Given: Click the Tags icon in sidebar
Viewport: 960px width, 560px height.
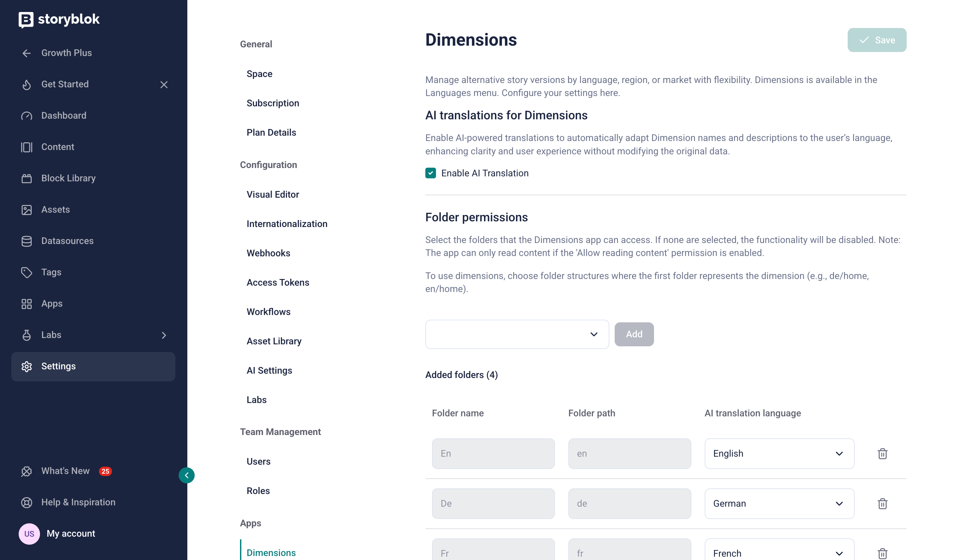Looking at the screenshot, I should pyautogui.click(x=26, y=272).
